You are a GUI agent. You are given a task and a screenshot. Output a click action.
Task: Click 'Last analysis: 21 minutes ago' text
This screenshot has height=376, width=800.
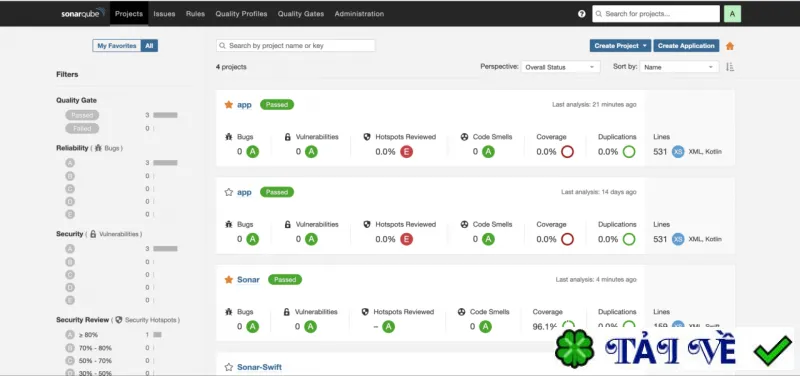point(594,105)
